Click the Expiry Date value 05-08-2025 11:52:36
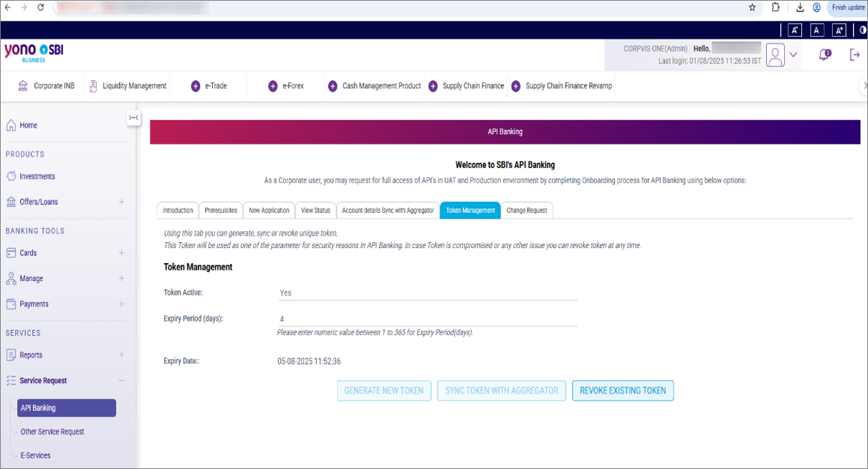The height and width of the screenshot is (469, 868). 309,361
